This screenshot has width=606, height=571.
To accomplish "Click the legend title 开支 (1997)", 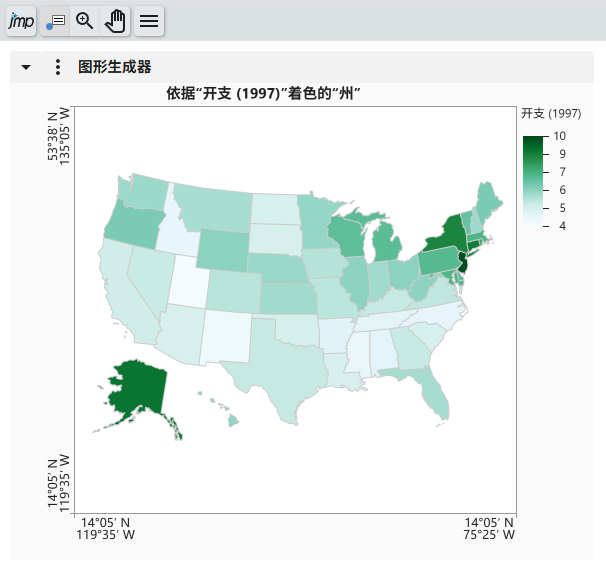I will click(x=551, y=114).
